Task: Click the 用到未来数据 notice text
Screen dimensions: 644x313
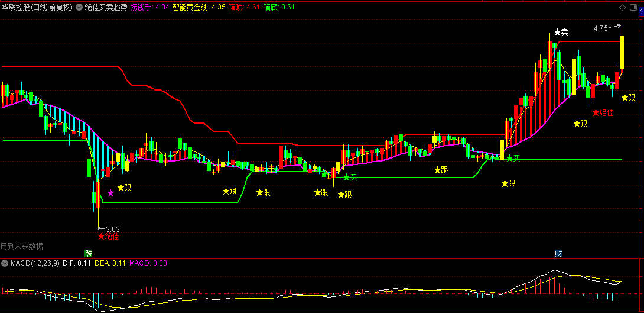Action: pos(21,246)
